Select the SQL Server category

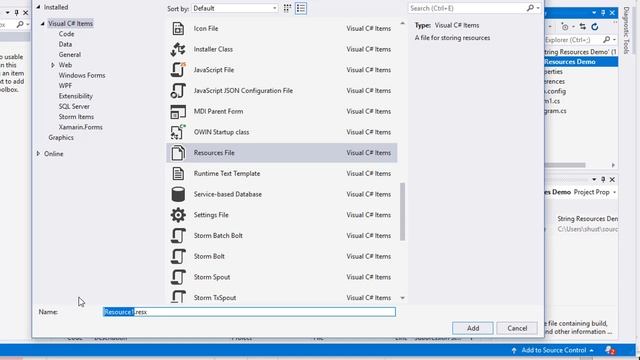click(74, 107)
